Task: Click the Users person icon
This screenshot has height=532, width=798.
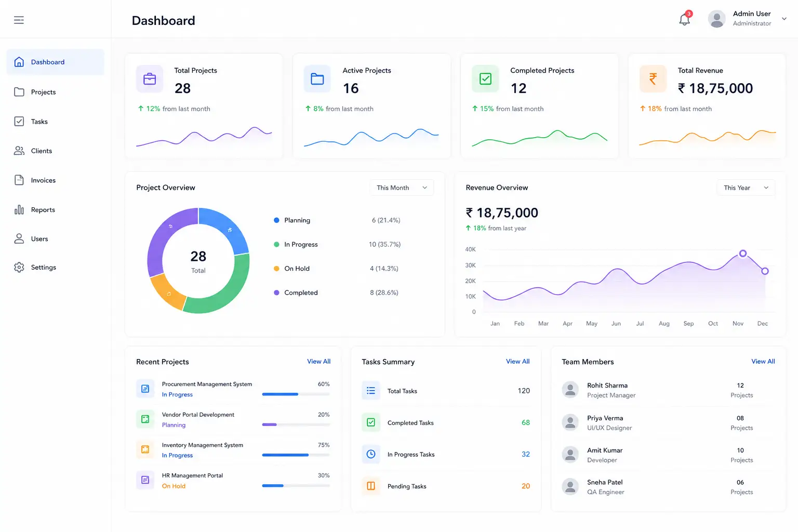Action: pyautogui.click(x=19, y=238)
